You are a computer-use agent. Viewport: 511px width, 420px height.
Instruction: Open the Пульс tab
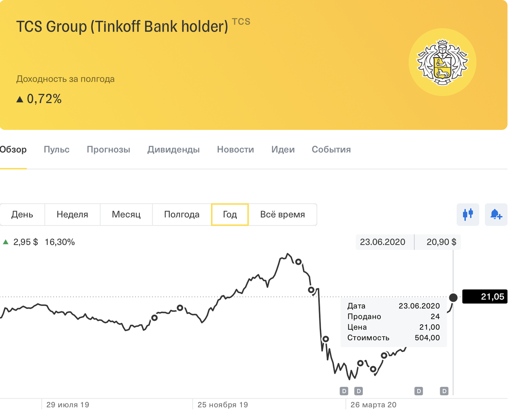57,149
